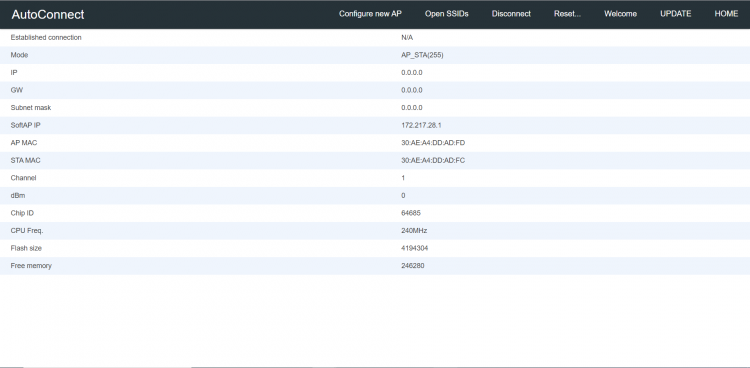This screenshot has height=368, width=750.
Task: Click the GW row's 0.0.0.0 value
Action: [x=412, y=90]
